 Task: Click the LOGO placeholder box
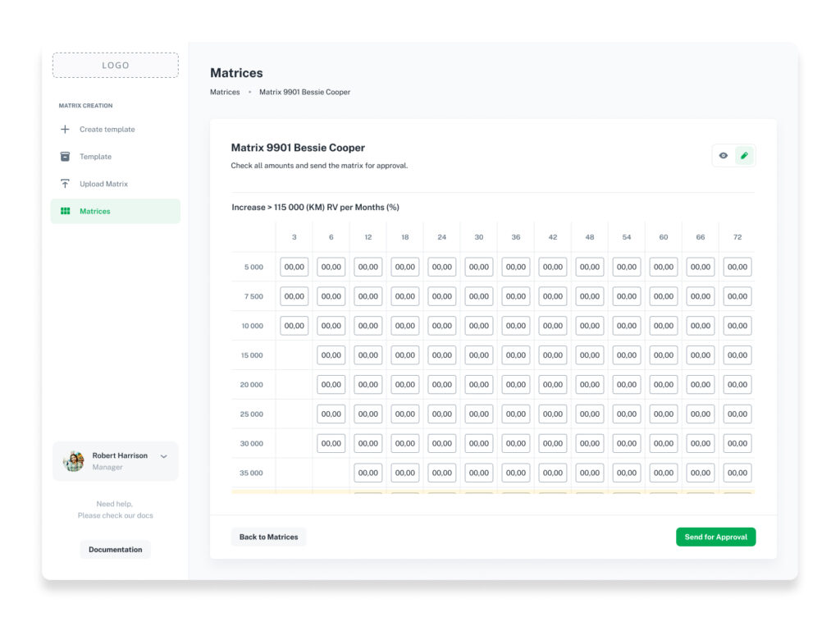[x=115, y=66]
